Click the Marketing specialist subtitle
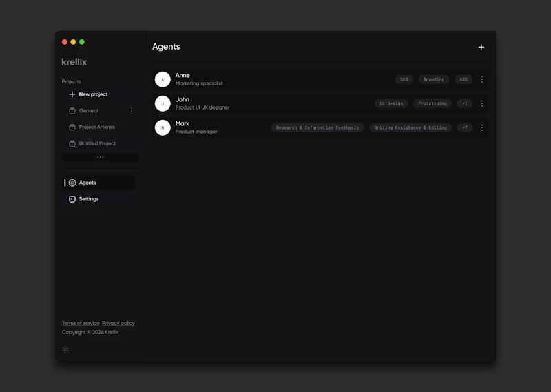This screenshot has height=392, width=551. [x=199, y=83]
